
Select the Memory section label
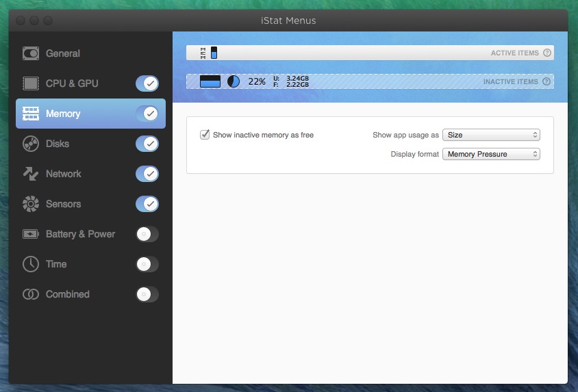(x=63, y=114)
